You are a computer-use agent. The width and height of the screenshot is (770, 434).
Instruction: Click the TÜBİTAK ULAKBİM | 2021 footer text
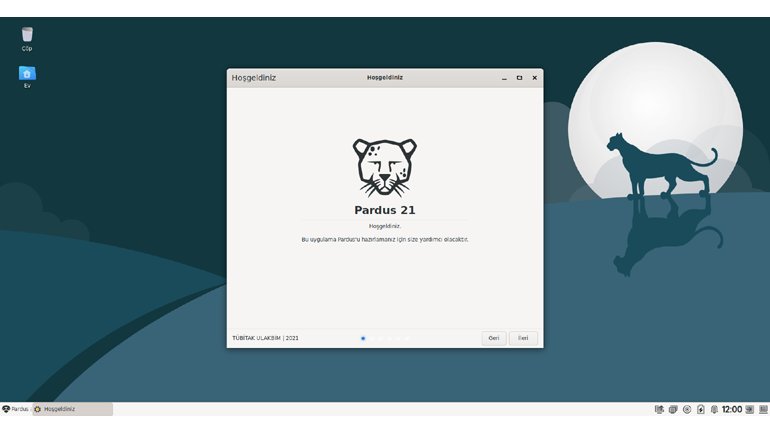(265, 338)
